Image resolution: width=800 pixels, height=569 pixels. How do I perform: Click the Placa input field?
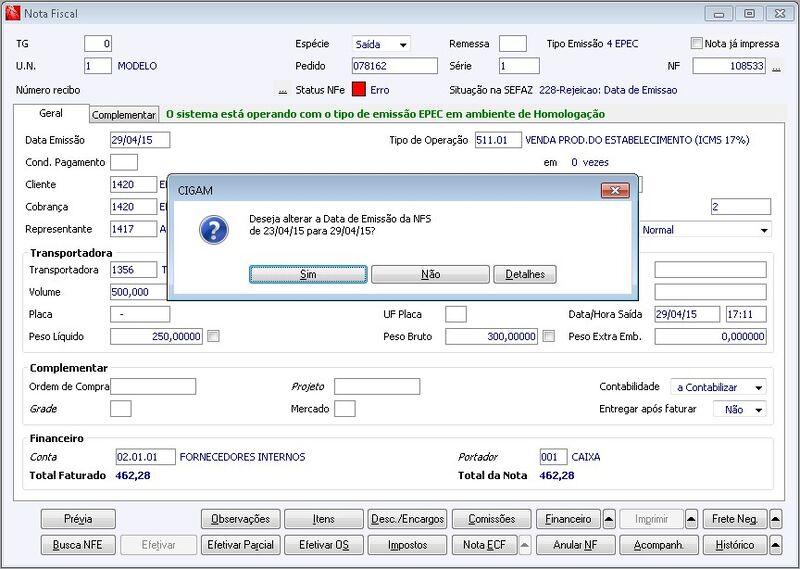click(x=140, y=314)
